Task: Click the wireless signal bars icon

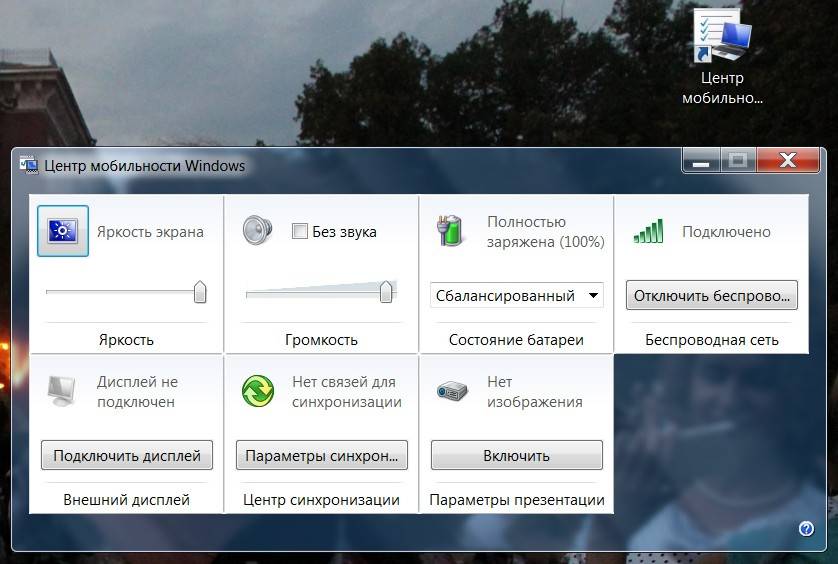Action: pos(648,231)
